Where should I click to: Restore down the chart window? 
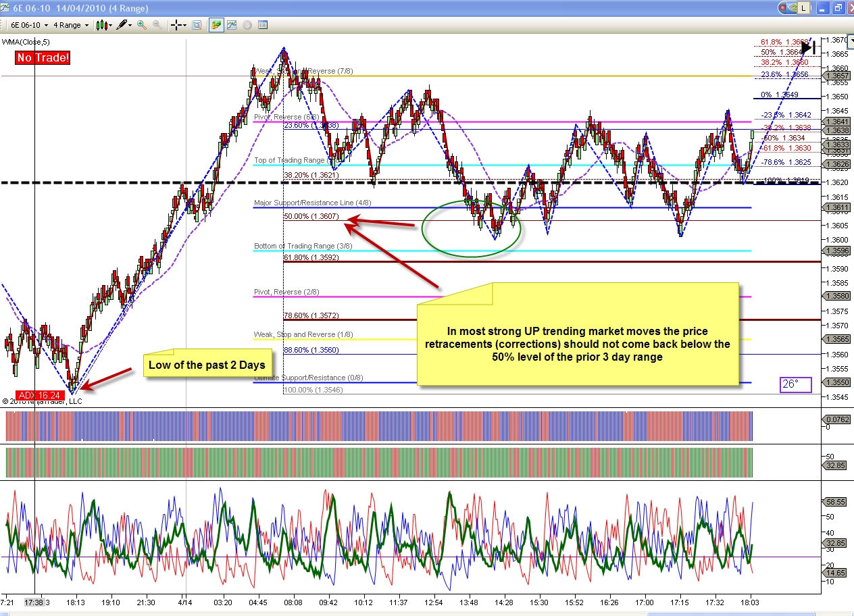click(837, 8)
